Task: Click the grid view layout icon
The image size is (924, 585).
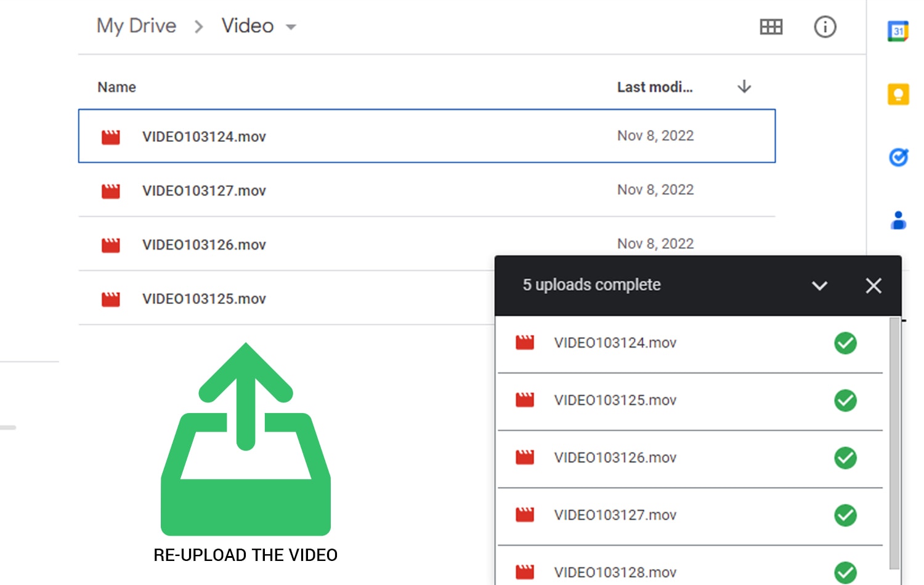Action: (771, 27)
